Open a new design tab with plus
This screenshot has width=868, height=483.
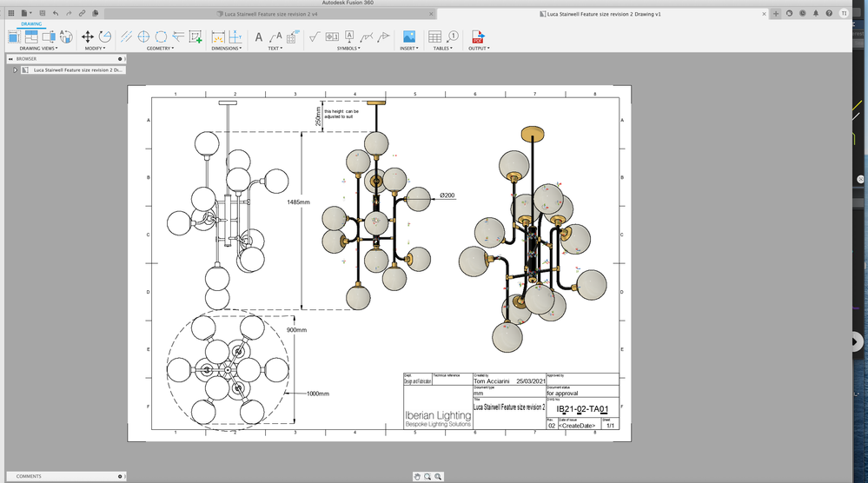coord(776,13)
